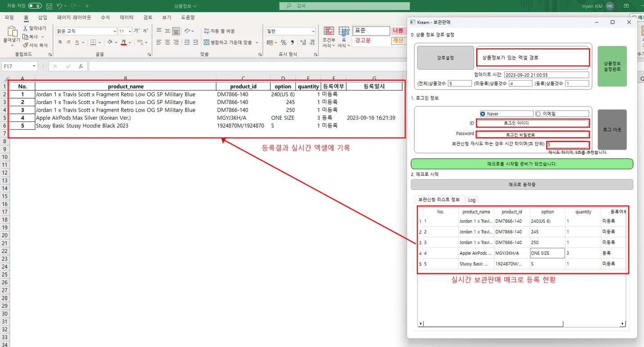Click the decrease decimal icon
Screen dimensions: 644x347
[312, 42]
